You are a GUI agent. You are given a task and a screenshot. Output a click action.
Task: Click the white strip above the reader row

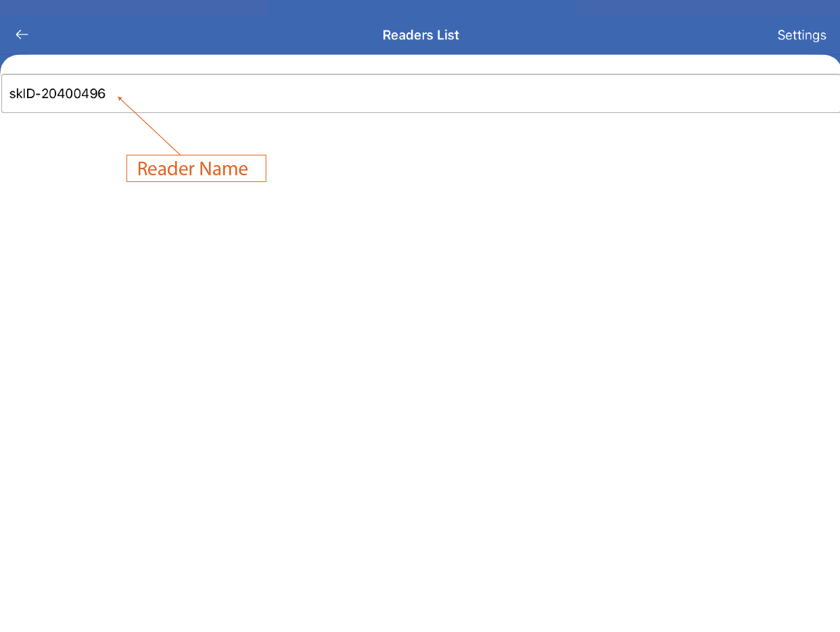point(419,66)
